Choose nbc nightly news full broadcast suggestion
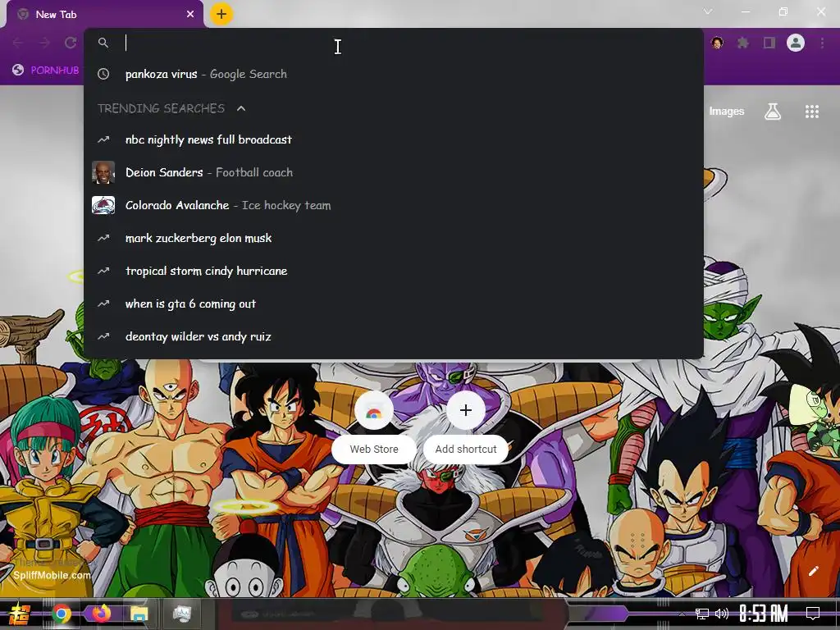Screen dimensions: 840x630 coord(393,139)
